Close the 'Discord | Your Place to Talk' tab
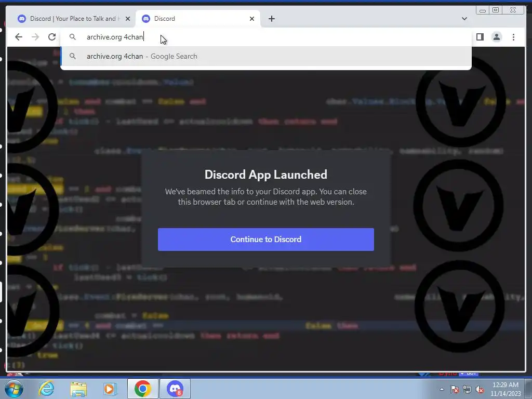Screen dimensions: 532x399 coord(128,19)
